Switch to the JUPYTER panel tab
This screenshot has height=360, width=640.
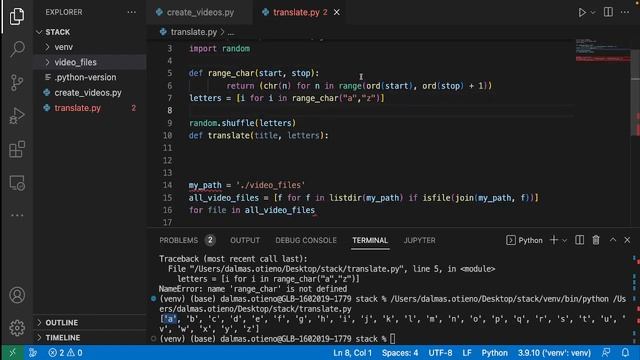[420, 240]
